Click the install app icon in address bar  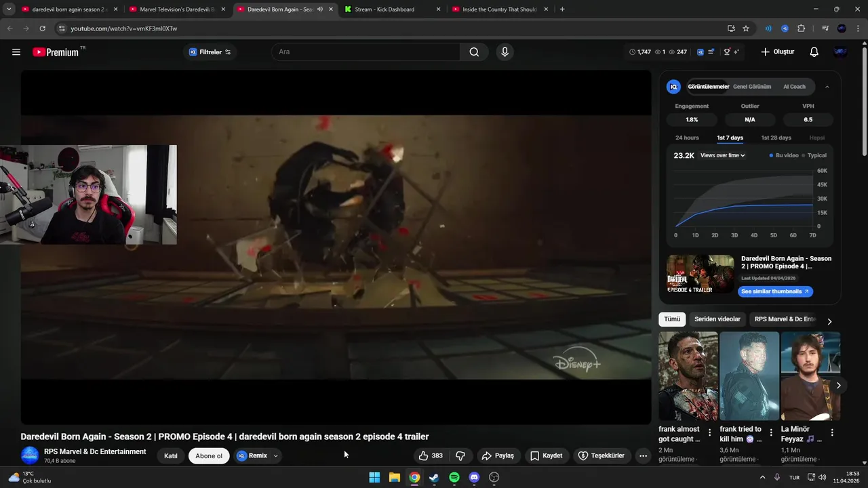pos(731,28)
